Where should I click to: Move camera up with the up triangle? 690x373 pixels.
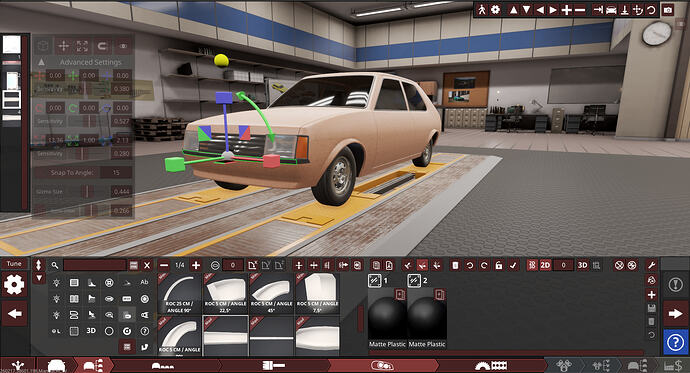pos(513,10)
